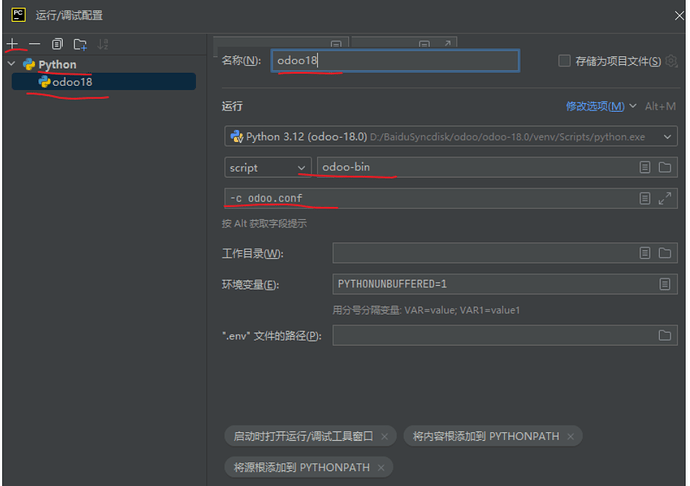Expand the parameters field editor
Viewport: 690px width, 486px height.
[x=665, y=199]
